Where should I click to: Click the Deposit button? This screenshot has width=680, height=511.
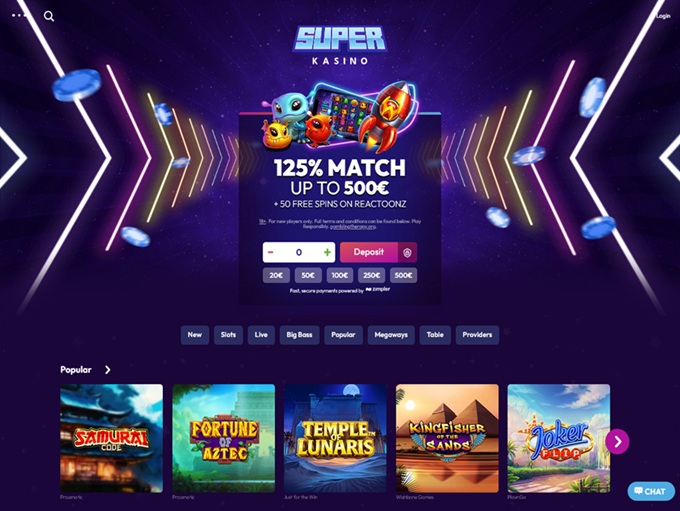click(x=369, y=252)
